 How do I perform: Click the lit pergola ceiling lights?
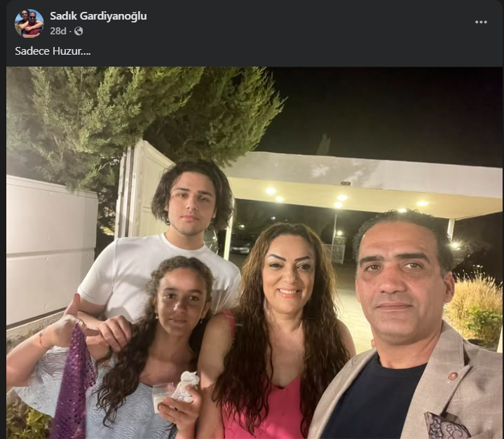click(x=341, y=198)
